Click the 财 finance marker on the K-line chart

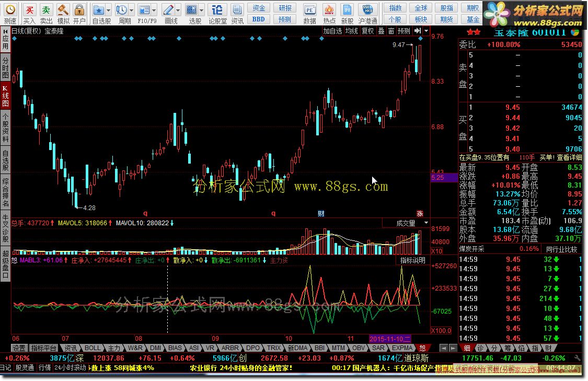321,213
